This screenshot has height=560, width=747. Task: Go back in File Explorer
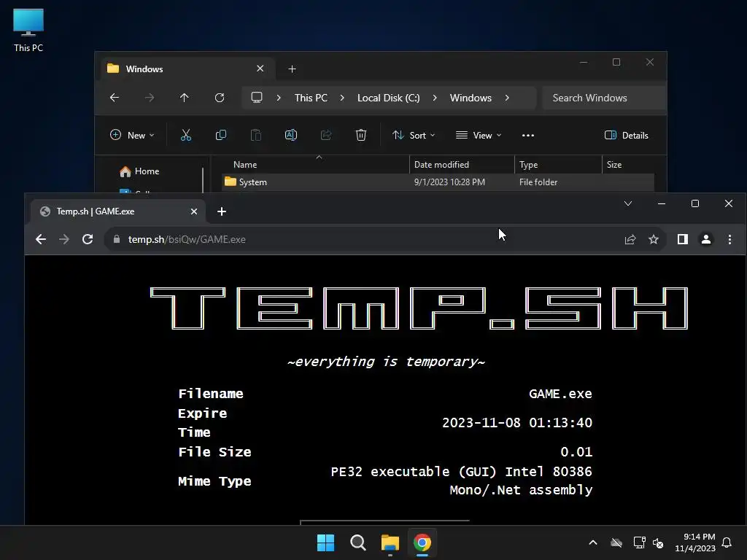[x=115, y=98]
